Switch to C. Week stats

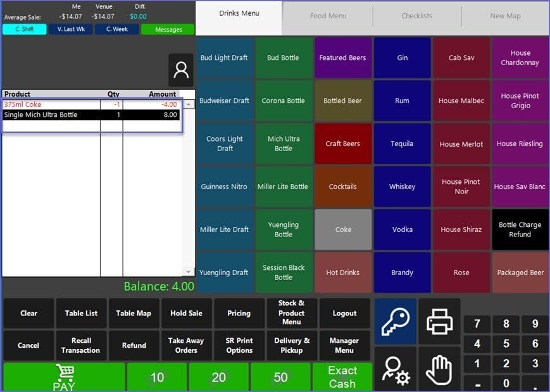point(116,29)
